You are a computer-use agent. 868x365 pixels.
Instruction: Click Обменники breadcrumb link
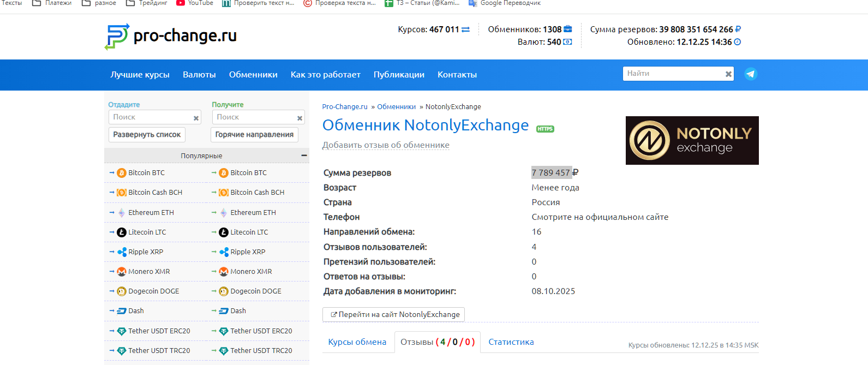(x=397, y=107)
